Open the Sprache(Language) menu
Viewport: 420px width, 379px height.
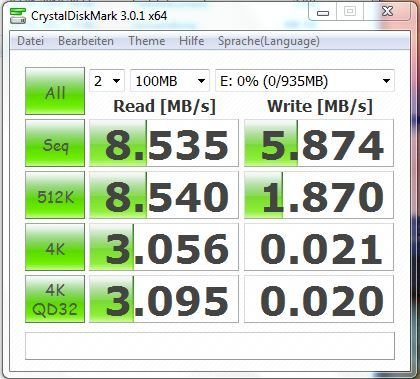(x=269, y=41)
